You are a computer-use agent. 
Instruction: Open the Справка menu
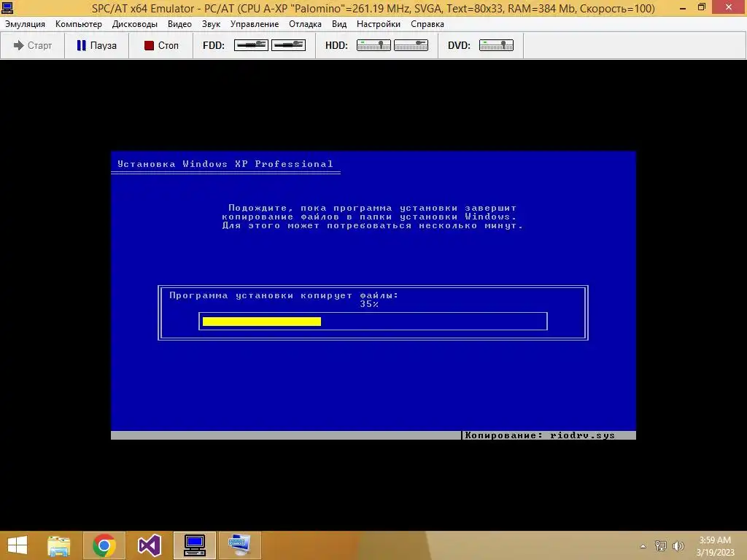(x=427, y=24)
